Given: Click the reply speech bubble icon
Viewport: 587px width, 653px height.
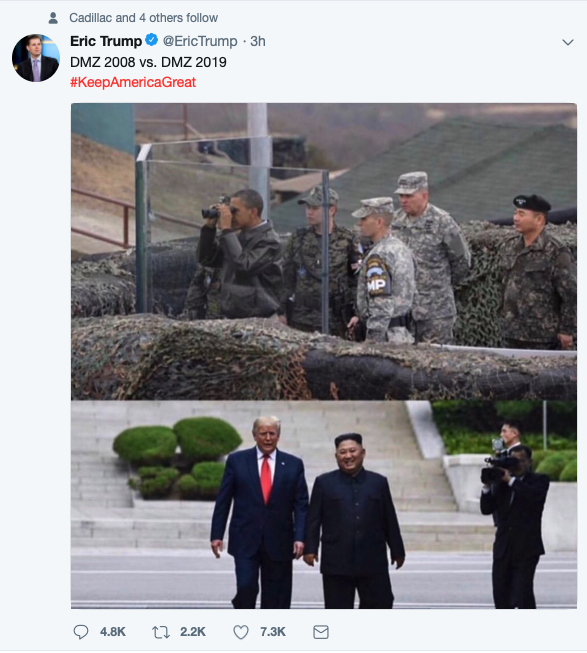Looking at the screenshot, I should click(x=81, y=632).
